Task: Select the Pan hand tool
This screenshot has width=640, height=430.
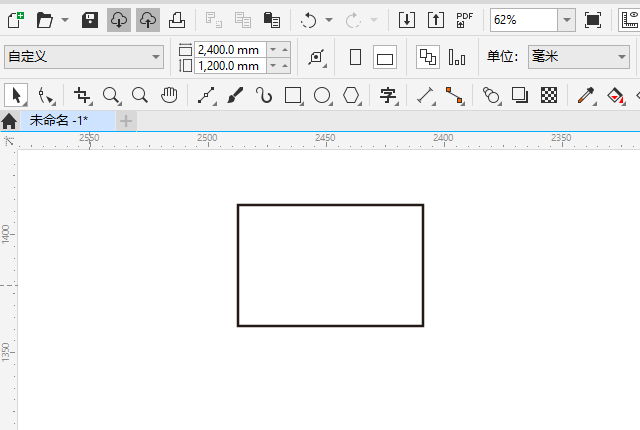Action: (x=169, y=96)
